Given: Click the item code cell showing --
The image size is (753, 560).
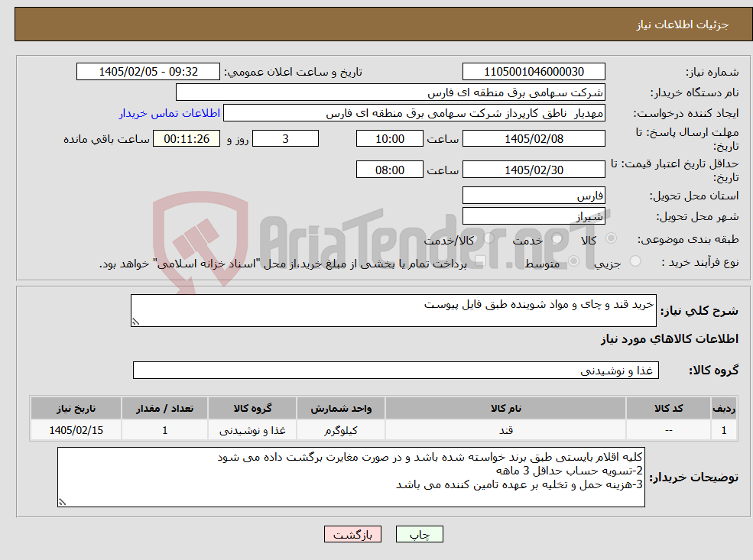Looking at the screenshot, I should coord(668,430).
